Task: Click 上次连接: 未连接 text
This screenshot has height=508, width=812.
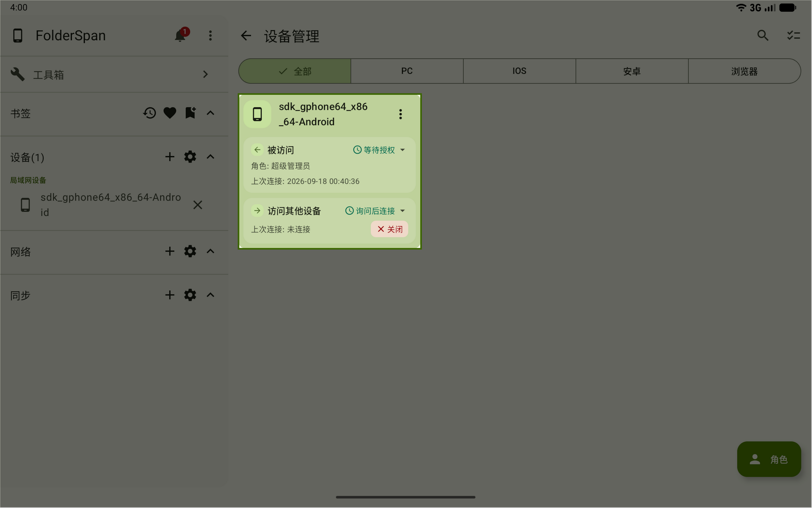Action: 281,230
